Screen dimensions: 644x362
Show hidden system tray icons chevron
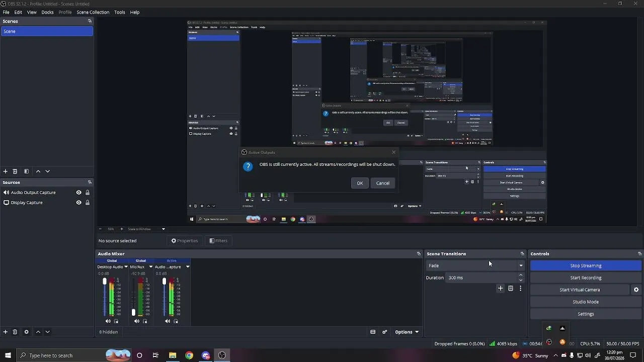(x=555, y=355)
